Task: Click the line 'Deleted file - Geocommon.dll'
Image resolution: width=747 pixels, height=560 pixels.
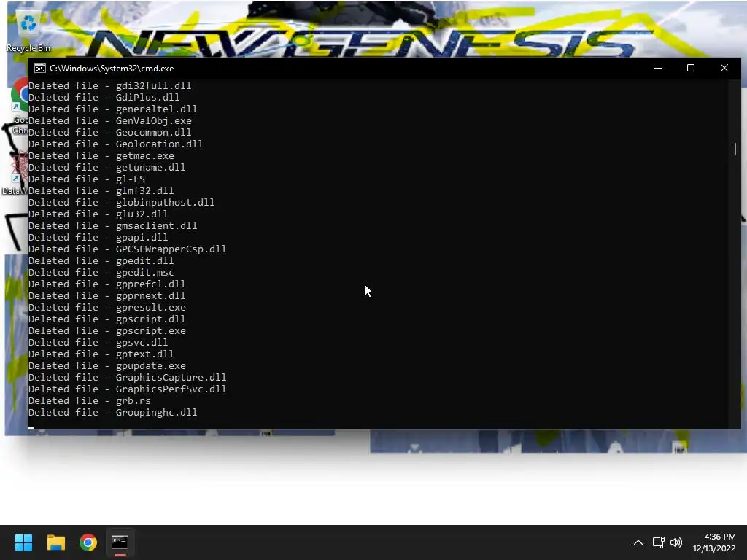Action: click(109, 133)
